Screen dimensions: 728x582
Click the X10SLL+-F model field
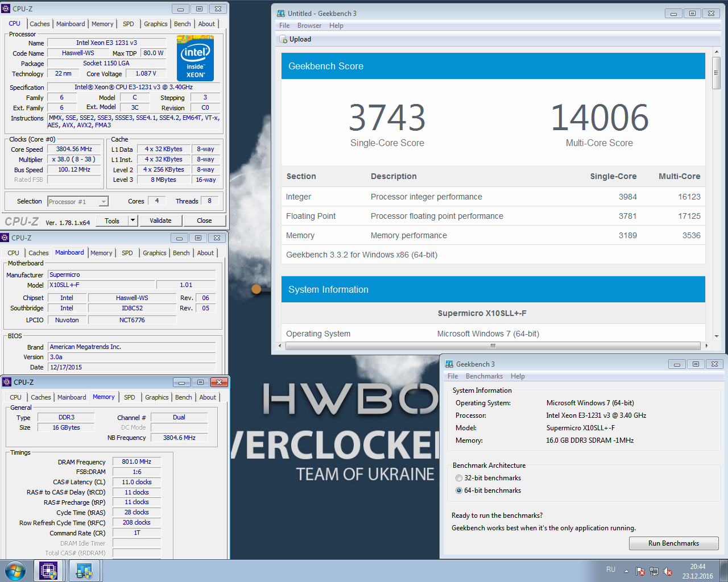click(101, 285)
